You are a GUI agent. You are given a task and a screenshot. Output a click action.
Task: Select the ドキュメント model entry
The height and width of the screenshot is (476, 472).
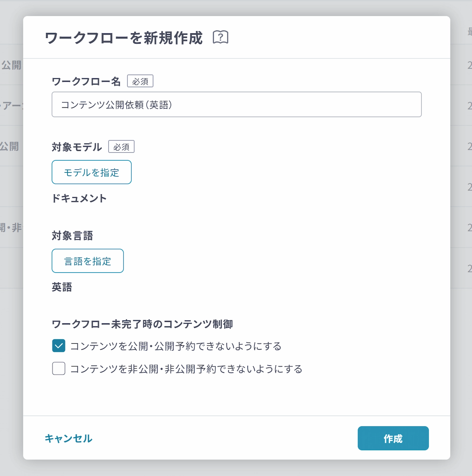coord(79,198)
